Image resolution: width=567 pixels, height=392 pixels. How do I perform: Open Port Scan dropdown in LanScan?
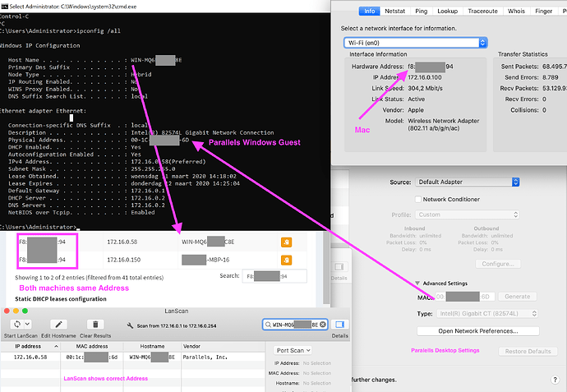click(x=293, y=350)
